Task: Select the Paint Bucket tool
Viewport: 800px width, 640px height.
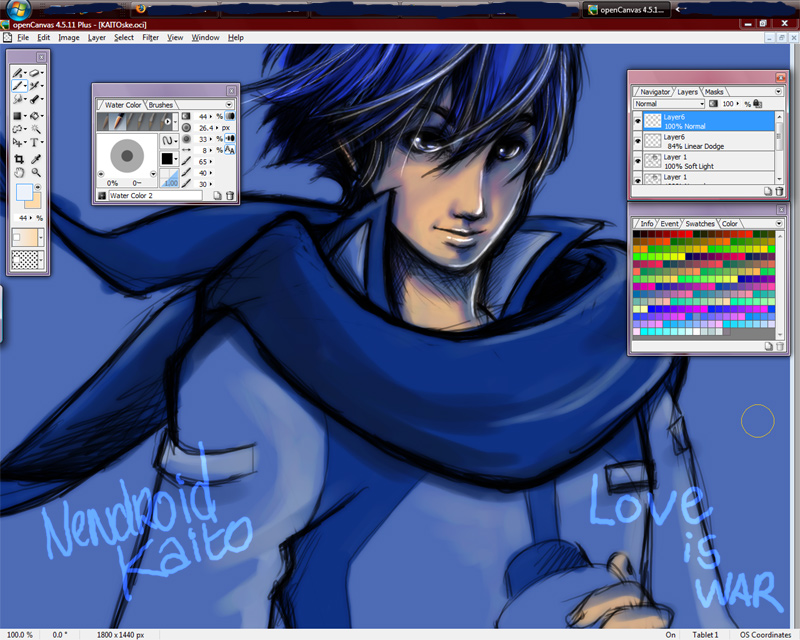Action: click(x=34, y=116)
